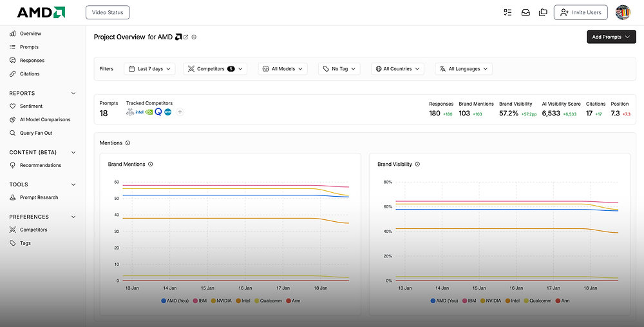Toggle NVIDIA series in Brand Mentions legend
This screenshot has width=644, height=327.
[x=222, y=301]
